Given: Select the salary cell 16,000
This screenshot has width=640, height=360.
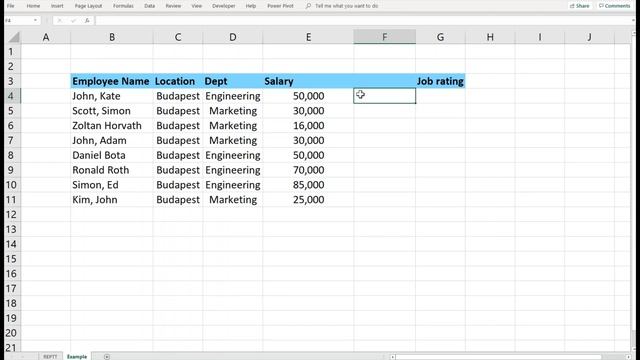Looking at the screenshot, I should coord(308,126).
